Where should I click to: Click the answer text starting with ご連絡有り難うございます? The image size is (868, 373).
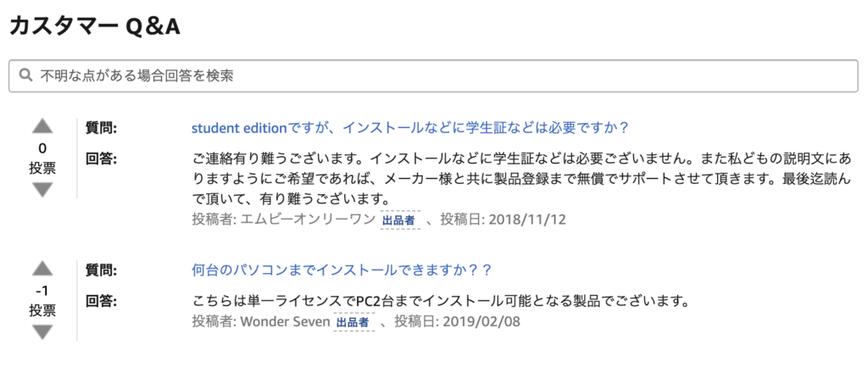(521, 178)
